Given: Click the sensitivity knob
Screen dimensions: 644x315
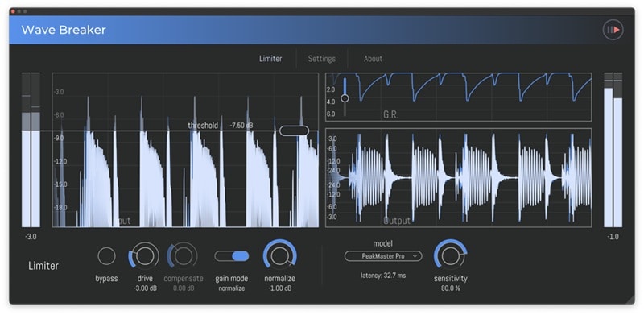Looking at the screenshot, I should (x=451, y=255).
